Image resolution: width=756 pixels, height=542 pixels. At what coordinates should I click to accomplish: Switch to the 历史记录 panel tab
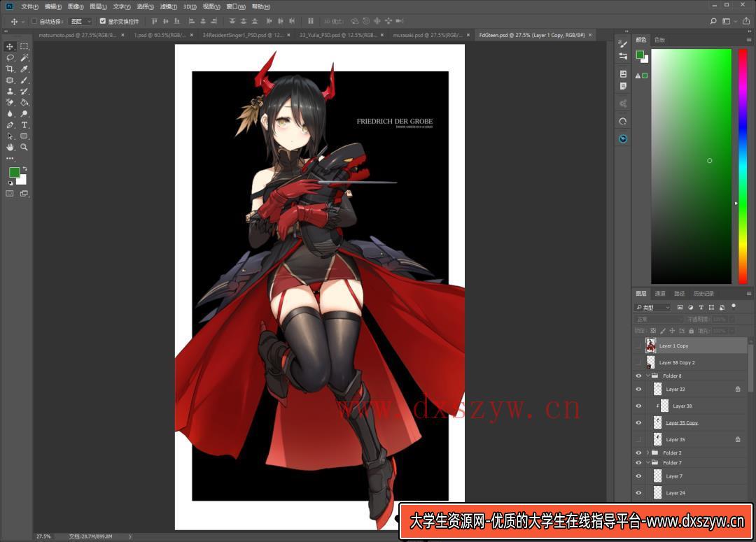703,294
